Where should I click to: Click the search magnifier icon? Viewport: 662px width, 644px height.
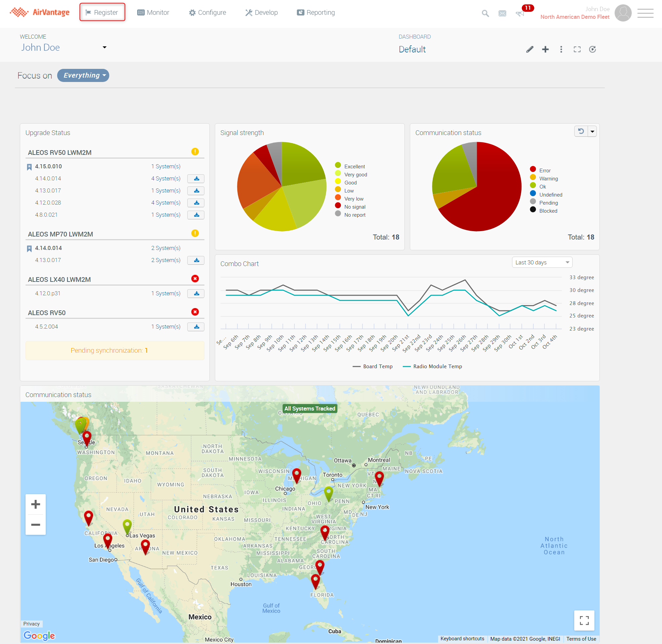pos(485,13)
